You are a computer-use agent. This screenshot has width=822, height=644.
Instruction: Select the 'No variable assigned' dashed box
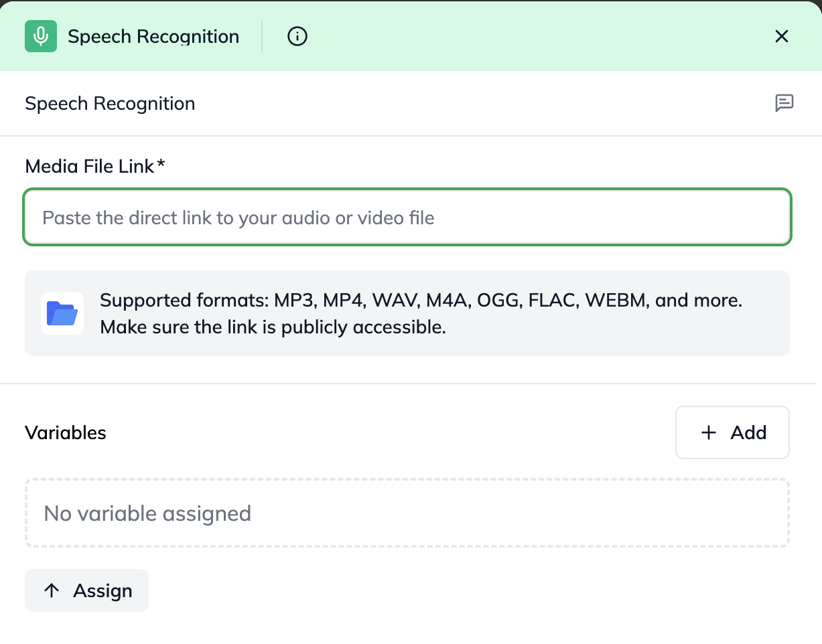407,513
